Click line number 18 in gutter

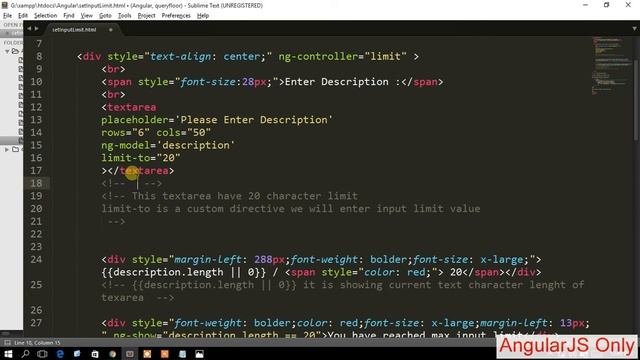[x=36, y=183]
